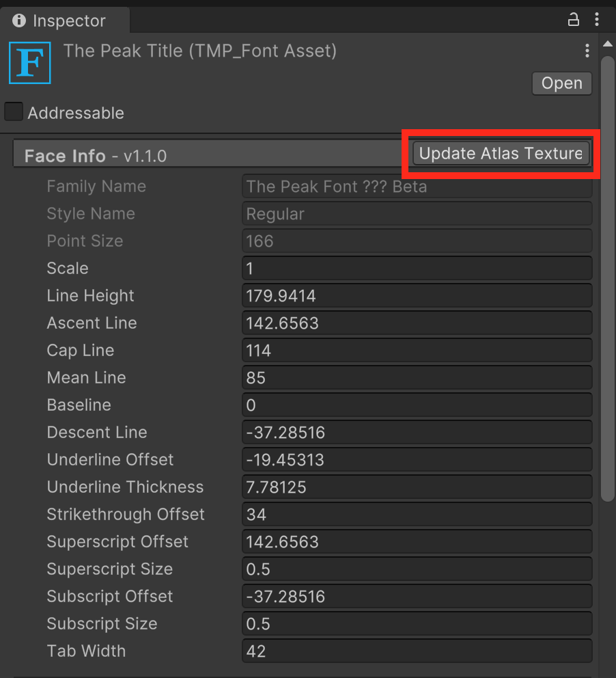Click the Line Height value field
Screen dimensions: 616x678
(417, 295)
